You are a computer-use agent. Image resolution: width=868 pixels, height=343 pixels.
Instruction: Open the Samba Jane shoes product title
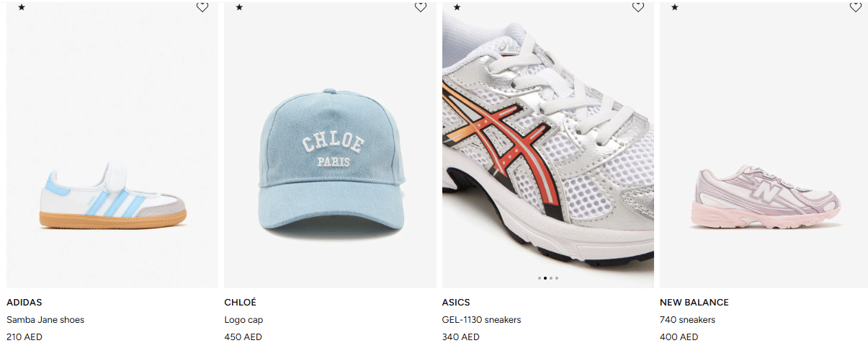pos(45,320)
